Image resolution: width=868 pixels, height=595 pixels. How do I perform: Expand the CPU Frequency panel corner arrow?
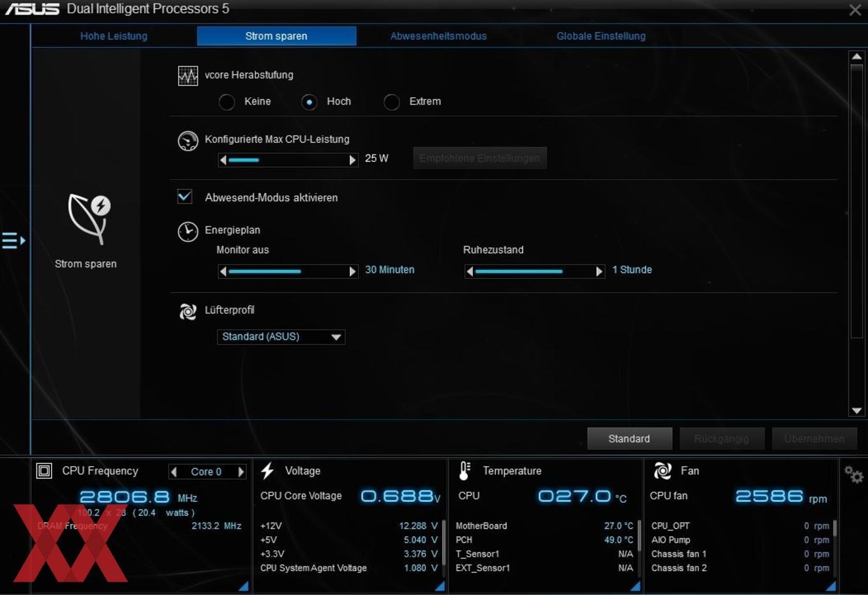click(244, 586)
